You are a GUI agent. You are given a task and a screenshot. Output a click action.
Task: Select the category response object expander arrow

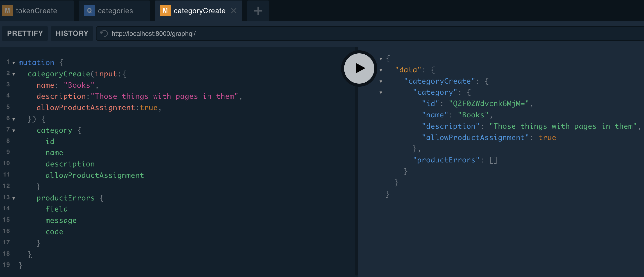[381, 93]
